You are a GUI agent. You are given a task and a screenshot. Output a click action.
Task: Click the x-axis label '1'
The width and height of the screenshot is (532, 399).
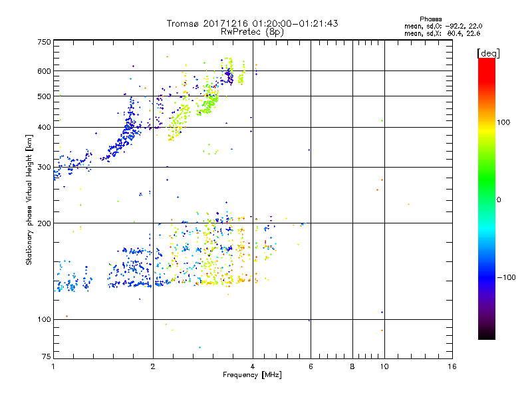point(54,366)
